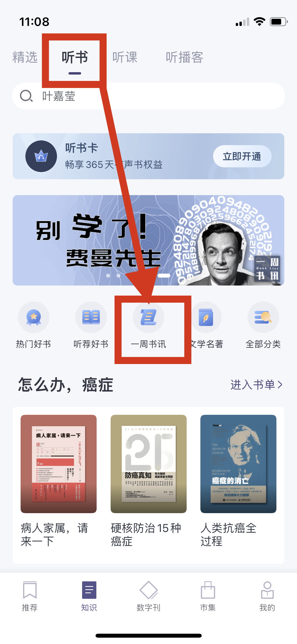Tap the 一周书讯 scroll icon
Screen dimensions: 297x644
[x=149, y=317]
